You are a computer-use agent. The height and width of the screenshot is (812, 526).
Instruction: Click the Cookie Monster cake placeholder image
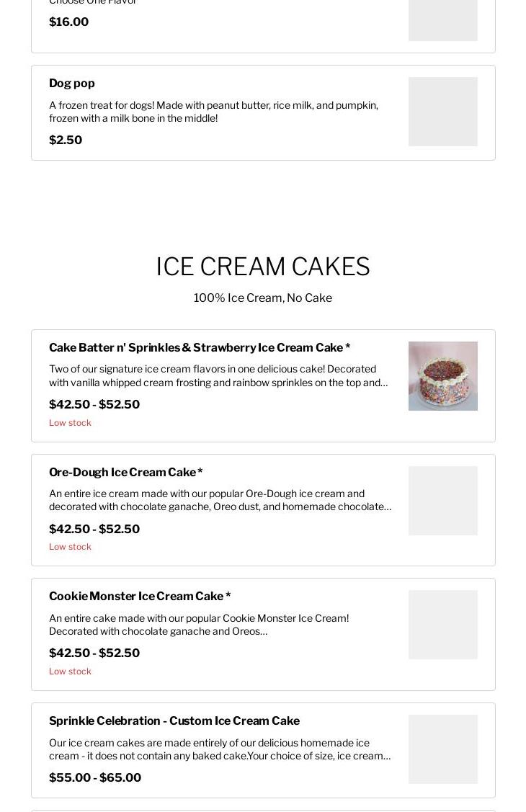pyautogui.click(x=442, y=625)
